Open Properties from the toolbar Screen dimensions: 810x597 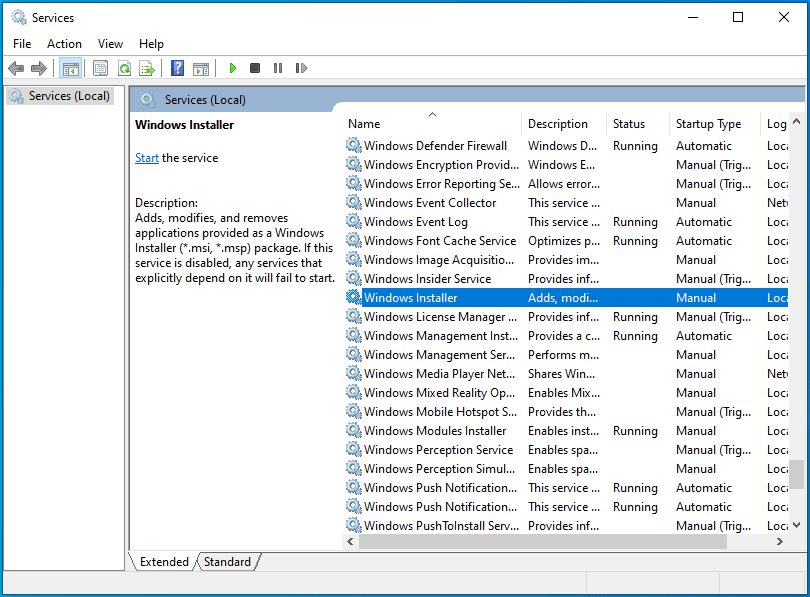pos(100,68)
